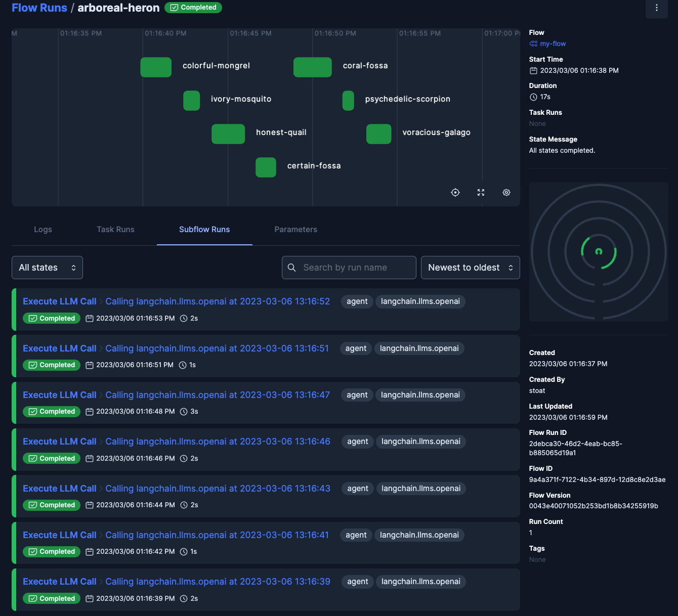The image size is (678, 616).
Task: Recenter the timeline with the crosshair icon
Action: tap(455, 192)
